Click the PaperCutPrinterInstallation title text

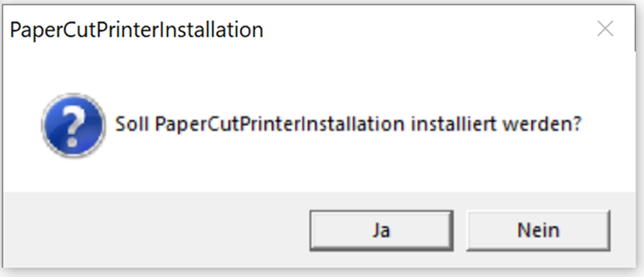tap(136, 30)
